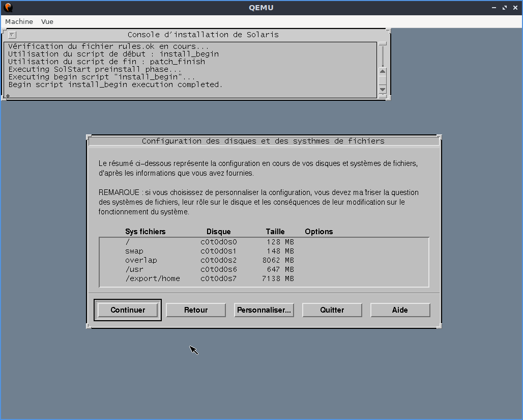Close the QEMU window
Screen dimensions: 523x420
tap(515, 8)
